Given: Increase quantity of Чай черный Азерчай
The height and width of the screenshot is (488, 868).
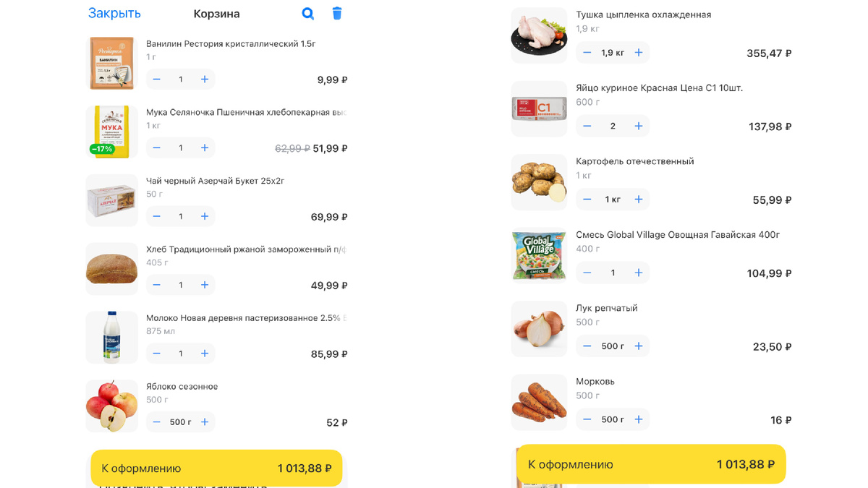Looking at the screenshot, I should point(205,216).
